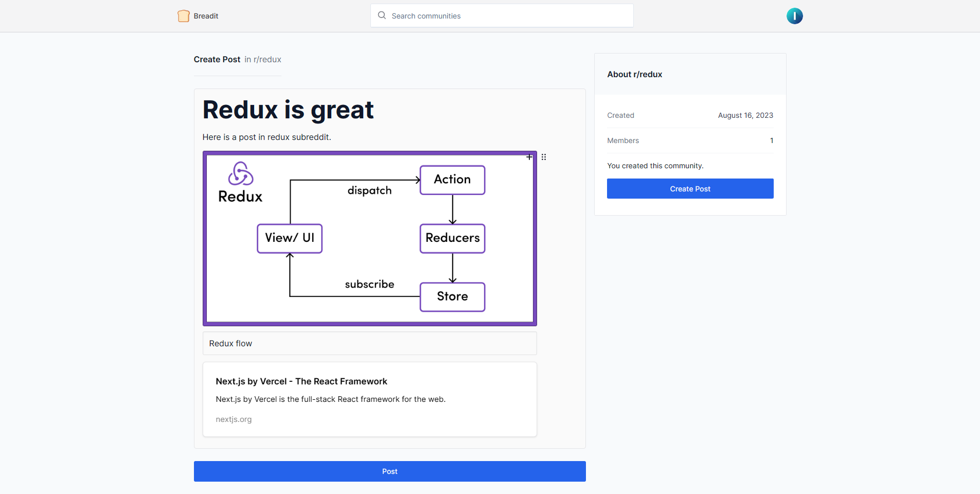Viewport: 980px width, 494px height.
Task: Click the link card description text
Action: [331, 399]
